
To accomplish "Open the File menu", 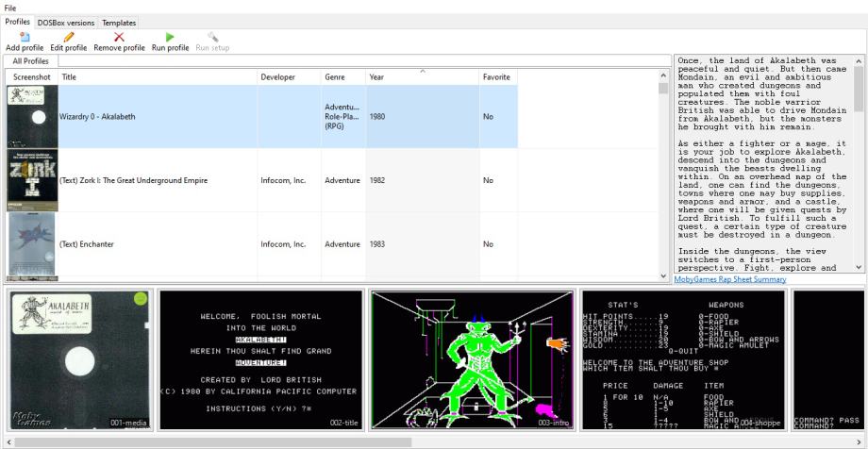I will pyautogui.click(x=9, y=8).
